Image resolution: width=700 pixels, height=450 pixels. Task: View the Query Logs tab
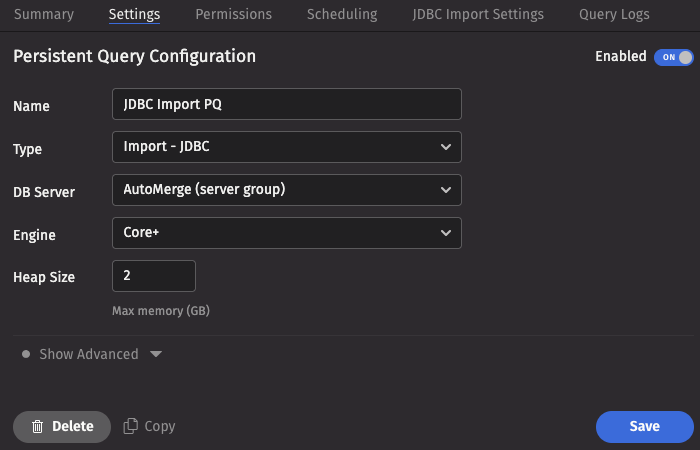[x=614, y=14]
